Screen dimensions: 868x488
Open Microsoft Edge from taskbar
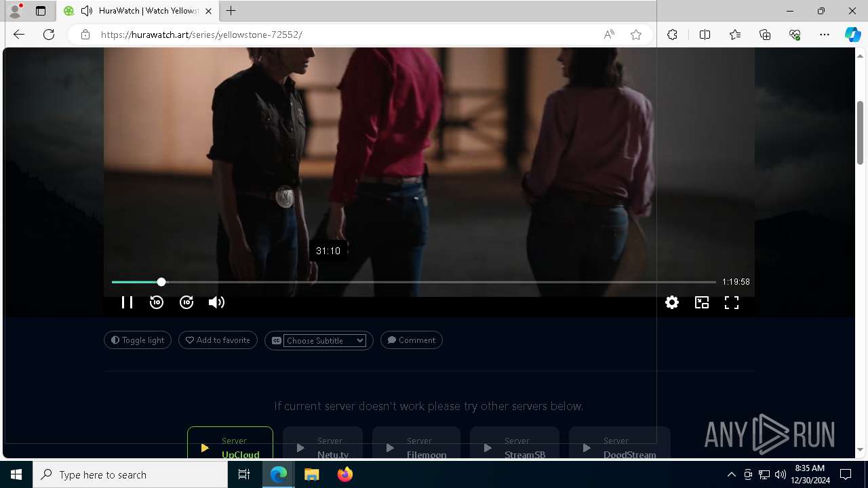pos(279,474)
